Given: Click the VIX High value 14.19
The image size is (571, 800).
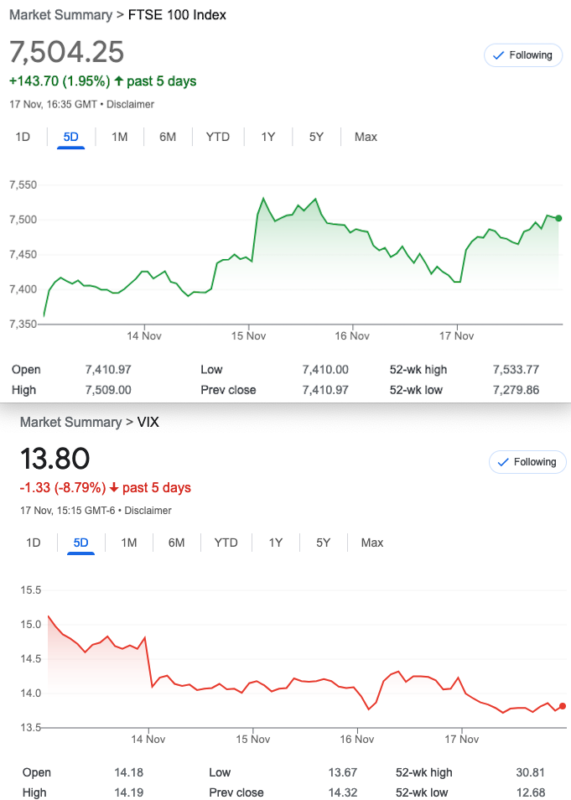Looking at the screenshot, I should point(129,793).
